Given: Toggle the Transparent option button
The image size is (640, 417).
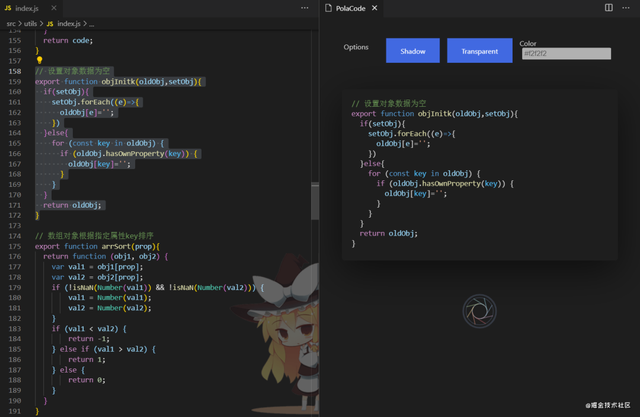Looking at the screenshot, I should (x=480, y=51).
